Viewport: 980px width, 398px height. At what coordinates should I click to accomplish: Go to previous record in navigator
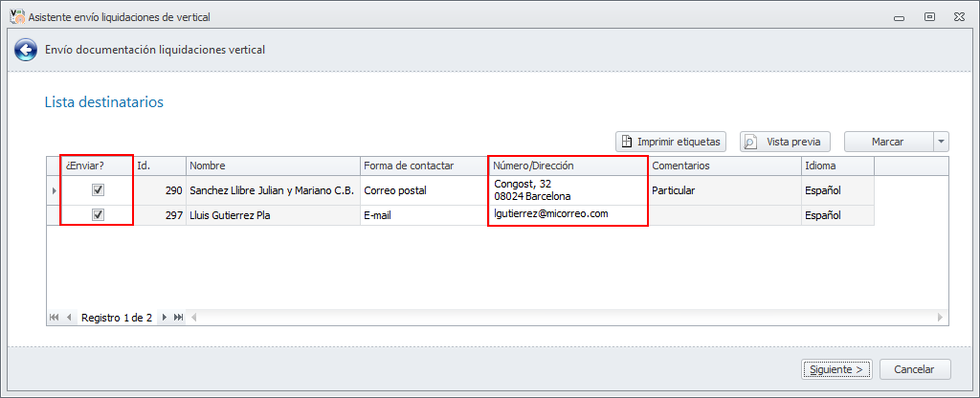click(69, 318)
